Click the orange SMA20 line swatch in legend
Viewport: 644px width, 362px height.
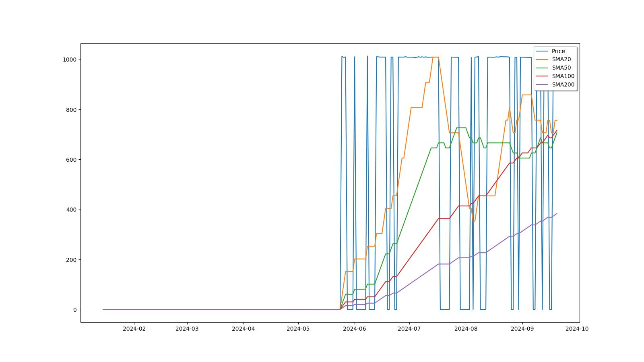coord(543,60)
